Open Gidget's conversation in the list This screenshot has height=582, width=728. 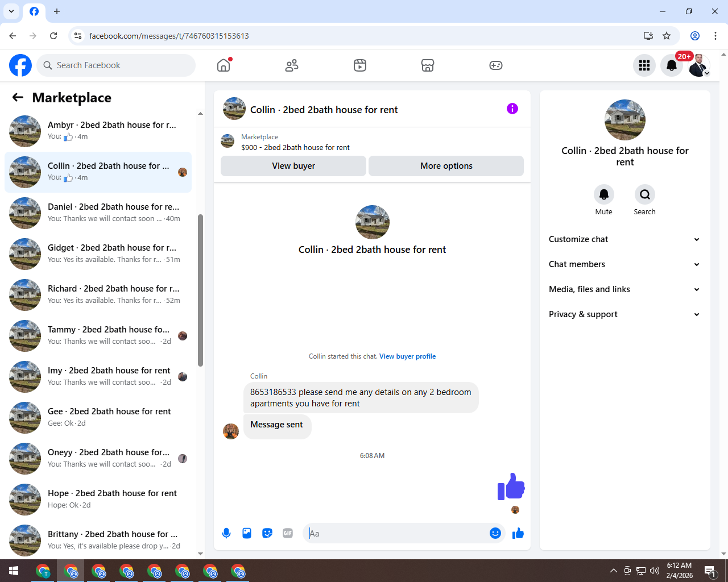[x=98, y=254]
